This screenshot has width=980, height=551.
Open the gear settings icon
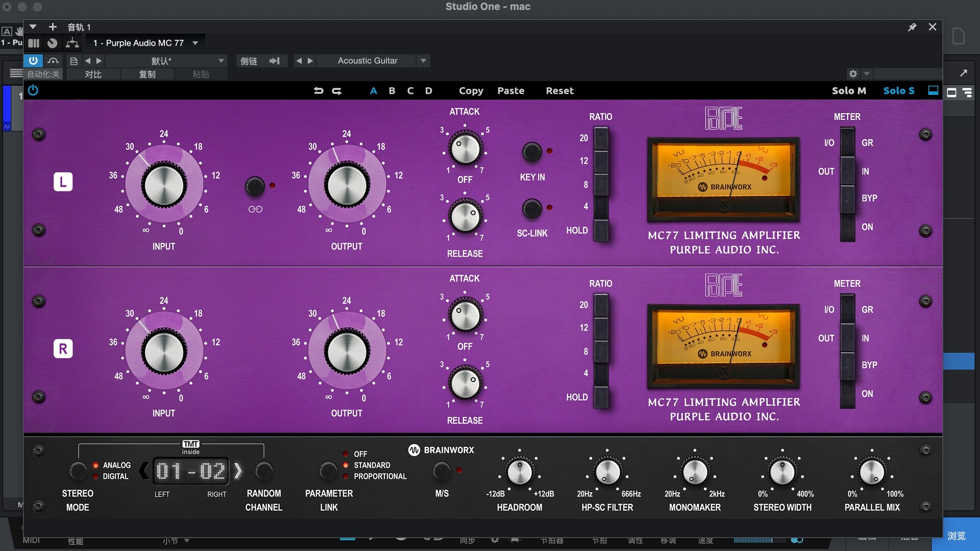pyautogui.click(x=853, y=74)
